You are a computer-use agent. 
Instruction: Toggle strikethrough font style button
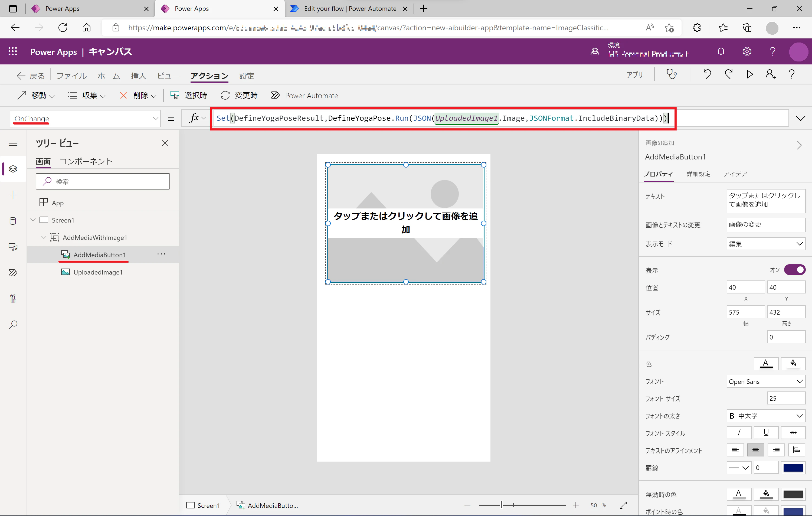click(x=793, y=432)
